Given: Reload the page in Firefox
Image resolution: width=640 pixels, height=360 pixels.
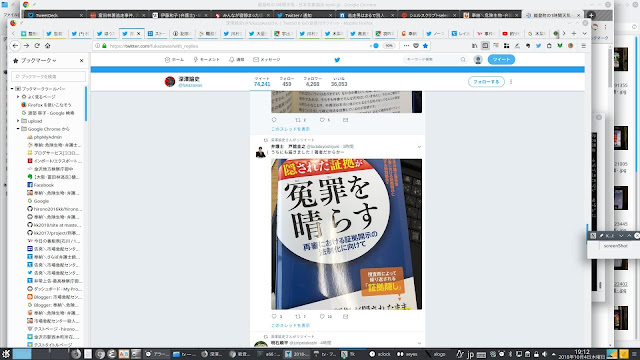Looking at the screenshot, I should coord(37,46).
